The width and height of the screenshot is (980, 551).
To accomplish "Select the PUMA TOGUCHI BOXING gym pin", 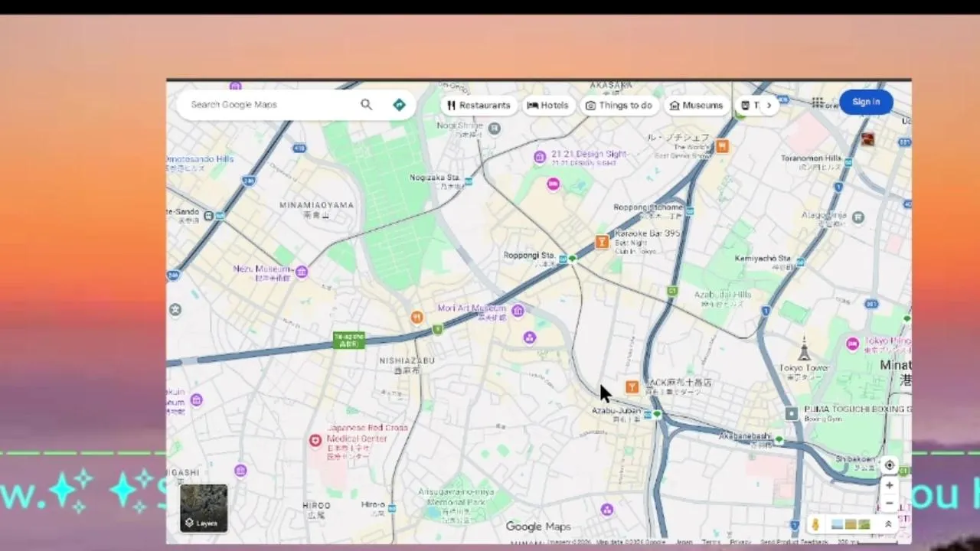I will coord(792,414).
